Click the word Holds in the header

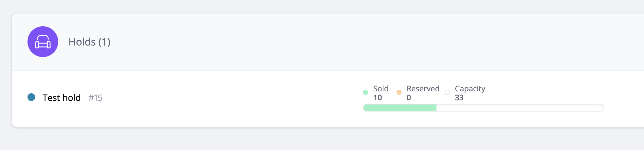pyautogui.click(x=82, y=42)
